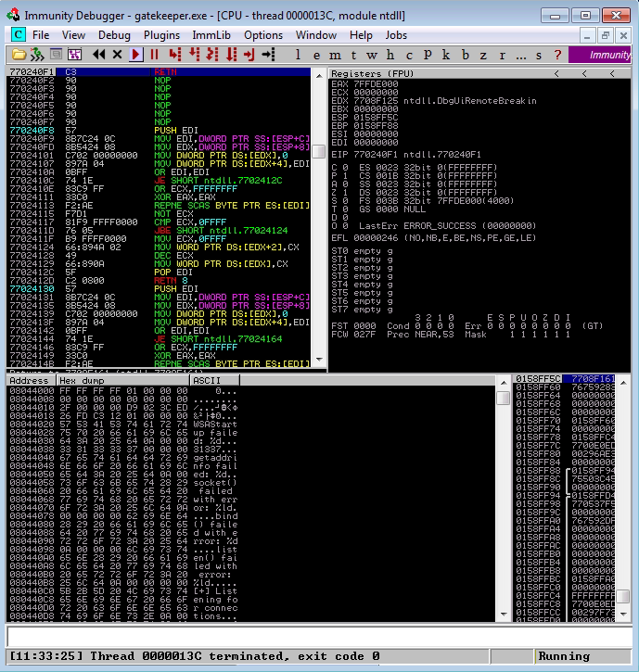The width and height of the screenshot is (639, 672).
Task: Click the disassembly pane scroll-up arrow
Action: pos(319,75)
